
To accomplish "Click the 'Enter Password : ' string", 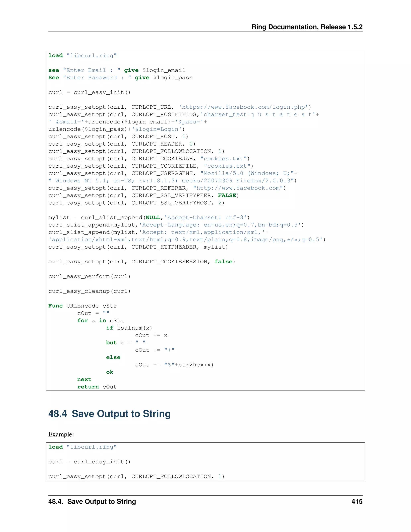I will pyautogui.click(x=97, y=78).
